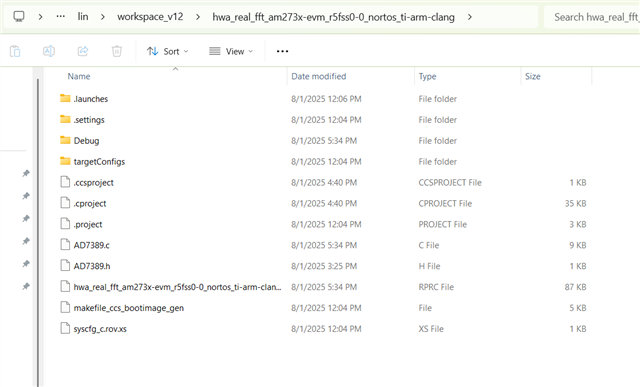Viewport: 640px width, 387px height.
Task: Select the hwa_real_fft_am273x RPRC file name
Action: coord(177,287)
